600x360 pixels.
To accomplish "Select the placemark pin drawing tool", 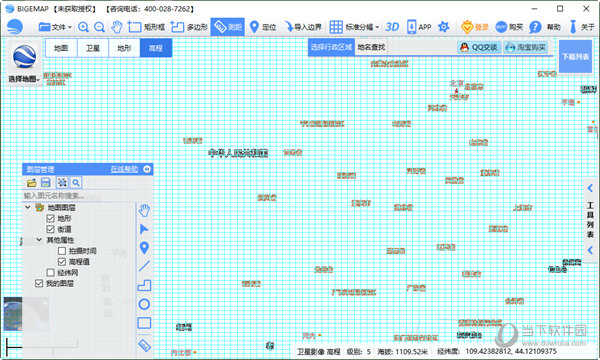I will click(144, 248).
